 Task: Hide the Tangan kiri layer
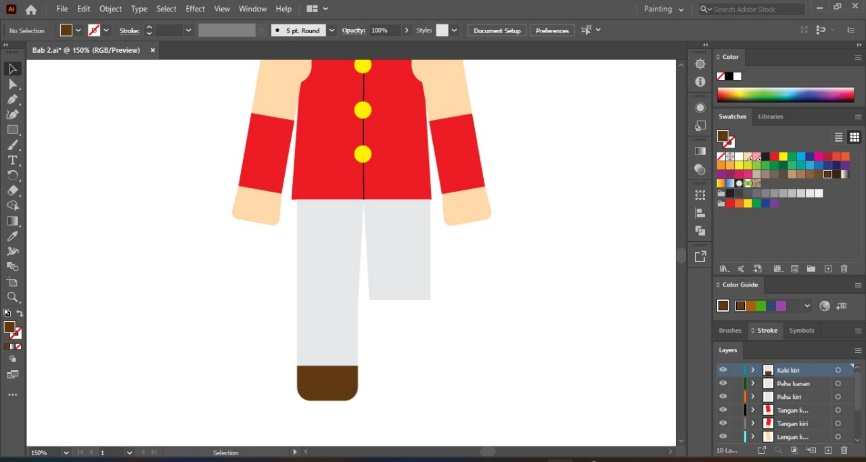click(723, 423)
